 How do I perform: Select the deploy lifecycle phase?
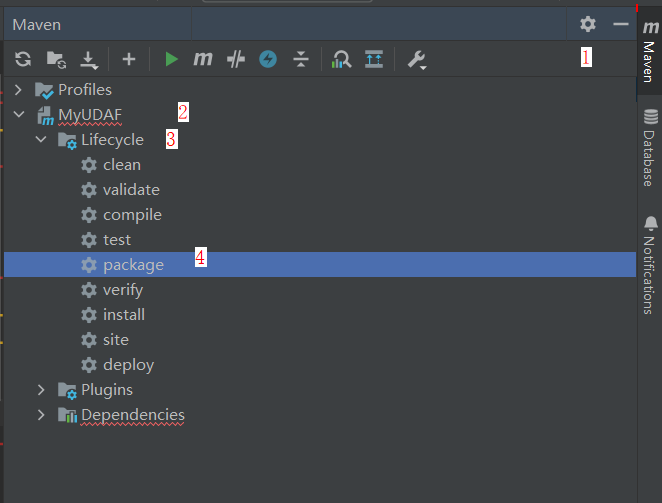pyautogui.click(x=128, y=365)
